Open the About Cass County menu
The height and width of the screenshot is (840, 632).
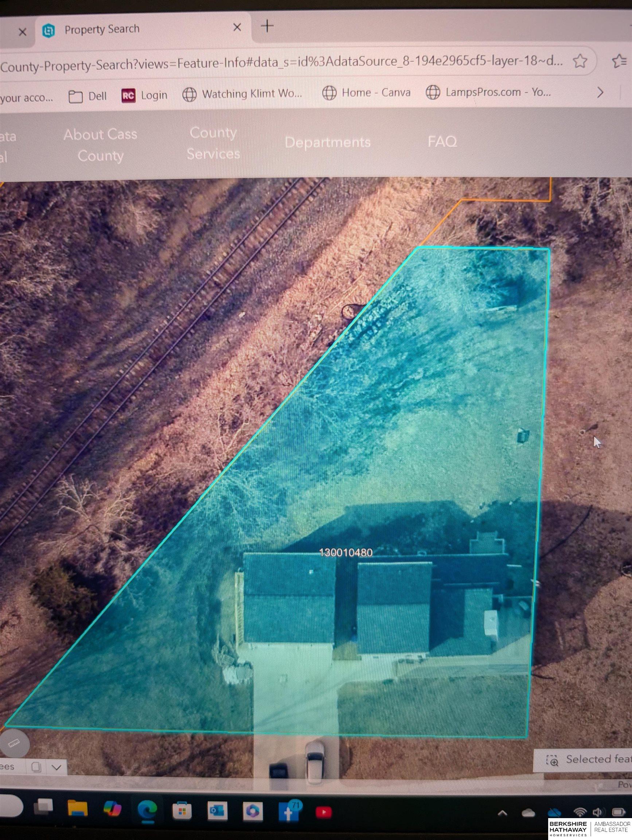(x=100, y=145)
